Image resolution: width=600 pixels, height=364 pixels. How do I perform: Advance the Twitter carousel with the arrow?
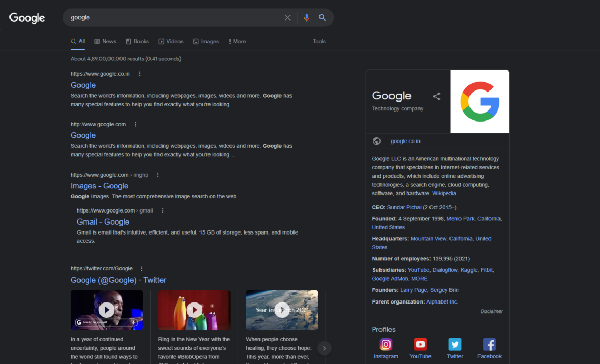[x=324, y=348]
